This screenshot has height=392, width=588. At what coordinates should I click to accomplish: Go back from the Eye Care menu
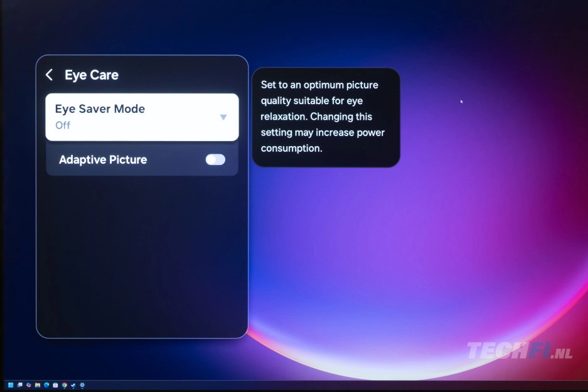point(50,75)
